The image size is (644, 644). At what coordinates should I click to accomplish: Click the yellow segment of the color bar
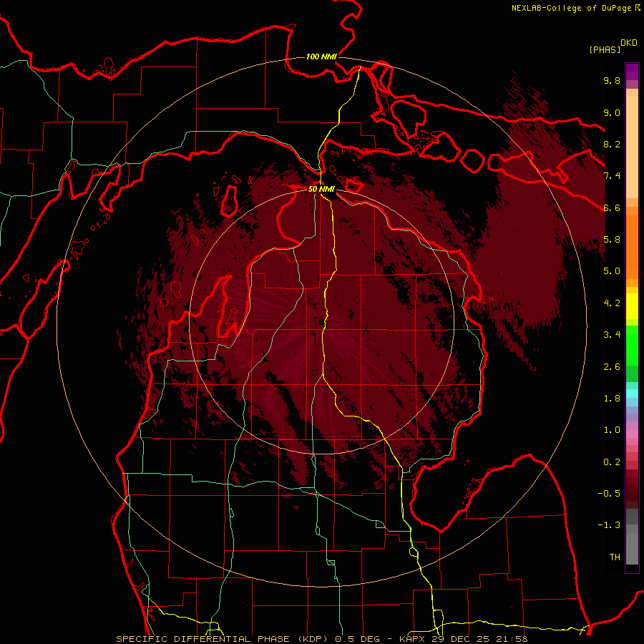[x=632, y=306]
